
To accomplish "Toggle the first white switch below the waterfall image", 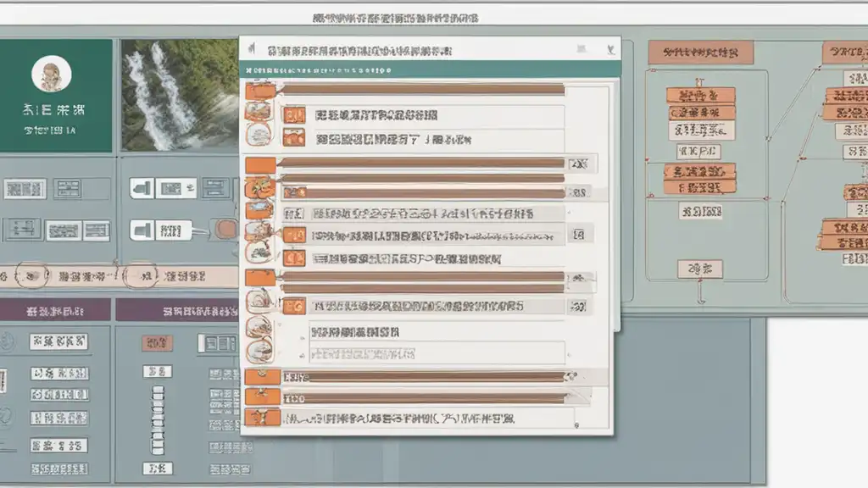I will click(142, 188).
